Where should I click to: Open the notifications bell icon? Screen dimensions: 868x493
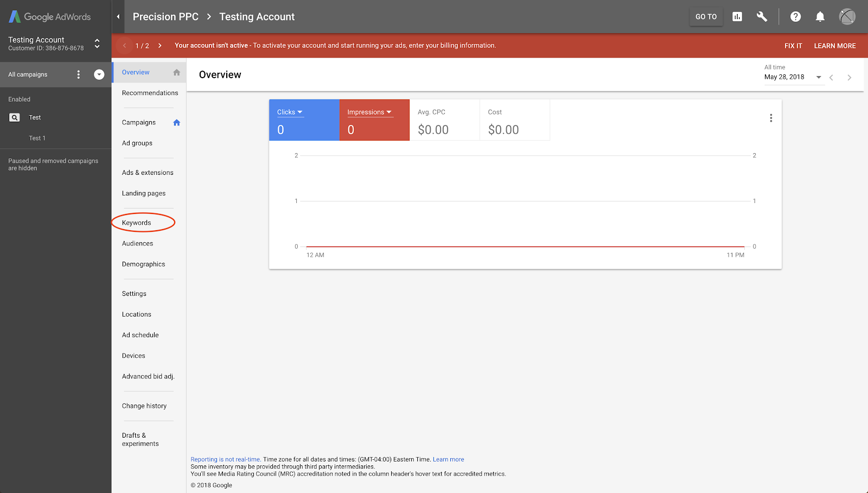pyautogui.click(x=820, y=17)
